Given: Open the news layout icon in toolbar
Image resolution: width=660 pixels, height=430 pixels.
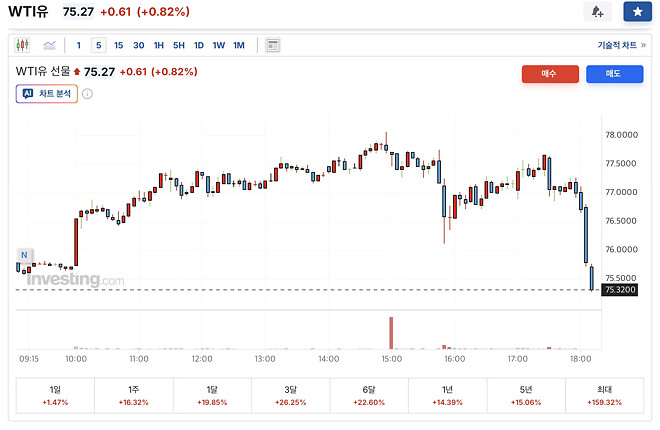Looking at the screenshot, I should (x=273, y=45).
